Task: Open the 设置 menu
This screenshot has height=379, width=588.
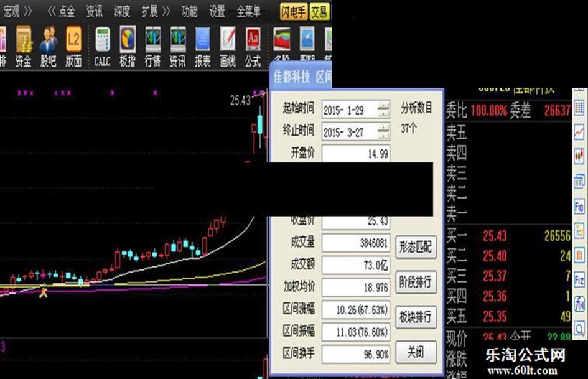Action: coord(217,11)
